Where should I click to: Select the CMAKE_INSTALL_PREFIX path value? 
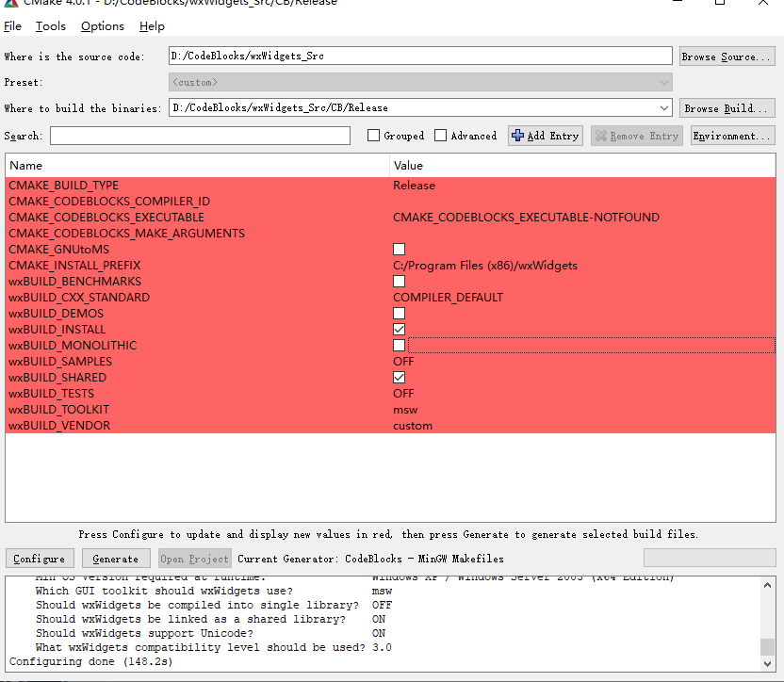point(485,265)
